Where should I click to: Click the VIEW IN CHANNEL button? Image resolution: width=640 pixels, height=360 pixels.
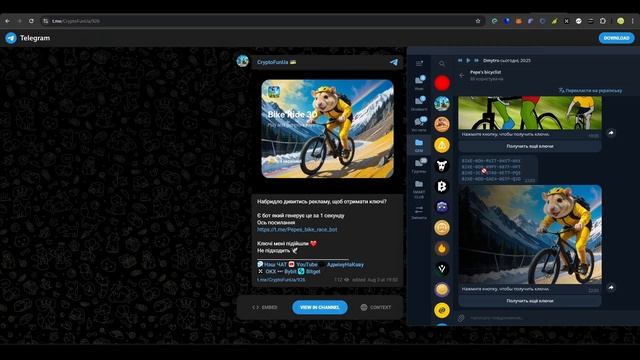320,307
